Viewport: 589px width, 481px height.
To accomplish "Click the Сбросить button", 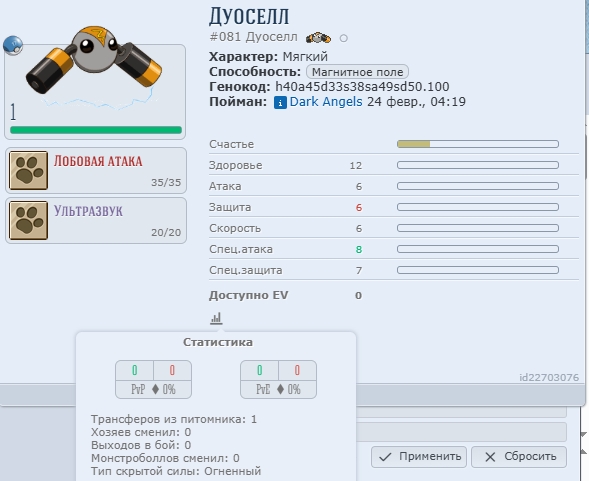I will pyautogui.click(x=519, y=457).
